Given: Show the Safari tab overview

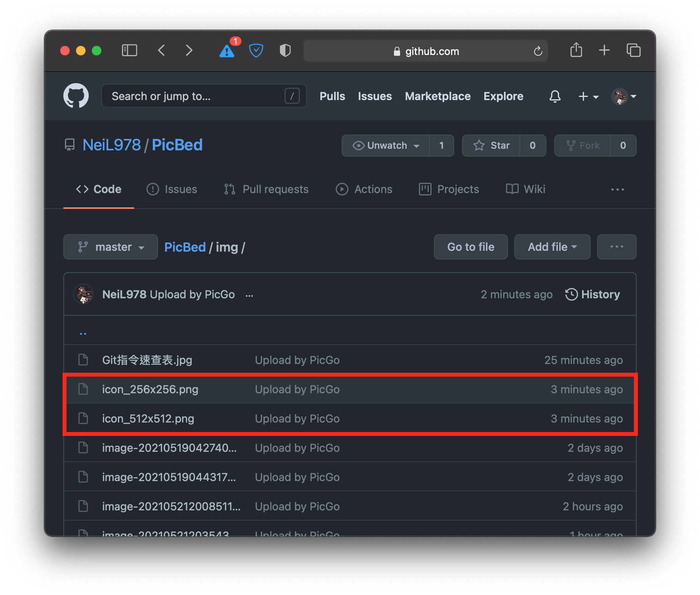Looking at the screenshot, I should point(633,50).
